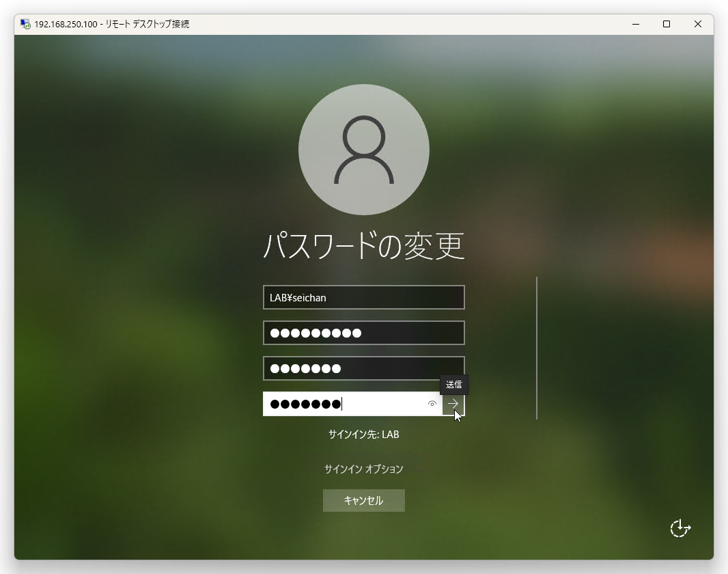
Task: Click the new password field
Action: [363, 368]
